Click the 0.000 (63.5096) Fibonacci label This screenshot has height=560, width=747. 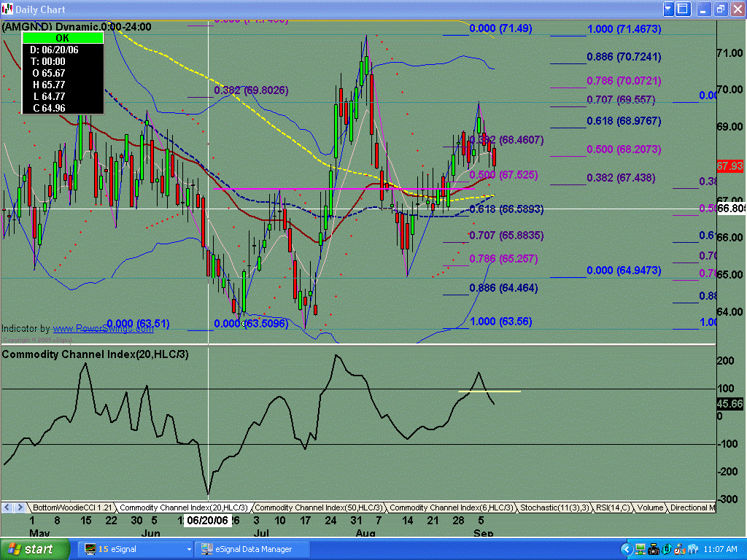pos(251,324)
